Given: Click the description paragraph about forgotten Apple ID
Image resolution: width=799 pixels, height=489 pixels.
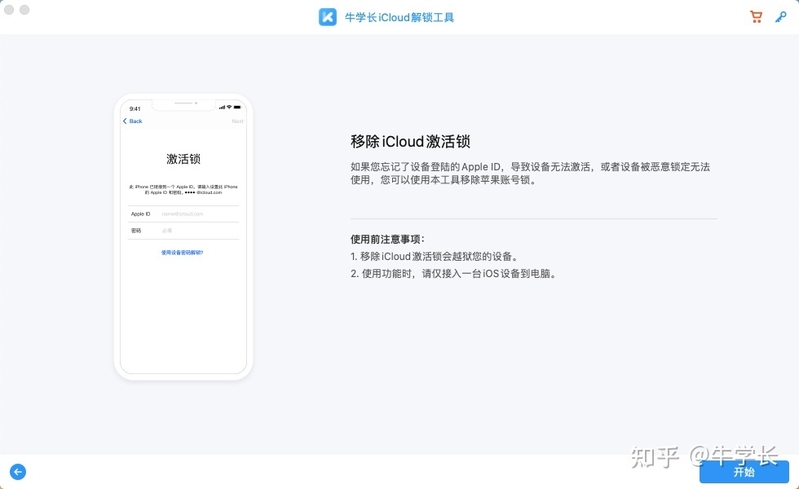Looking at the screenshot, I should click(530, 173).
